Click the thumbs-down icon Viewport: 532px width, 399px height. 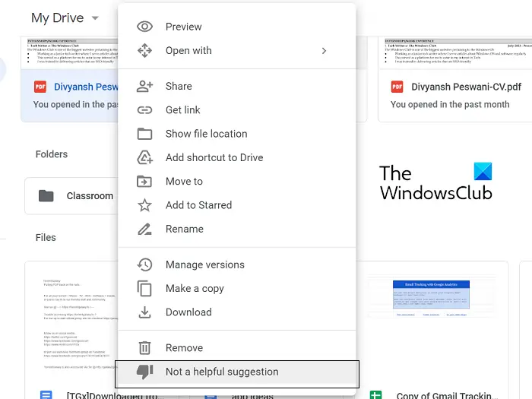tap(145, 372)
